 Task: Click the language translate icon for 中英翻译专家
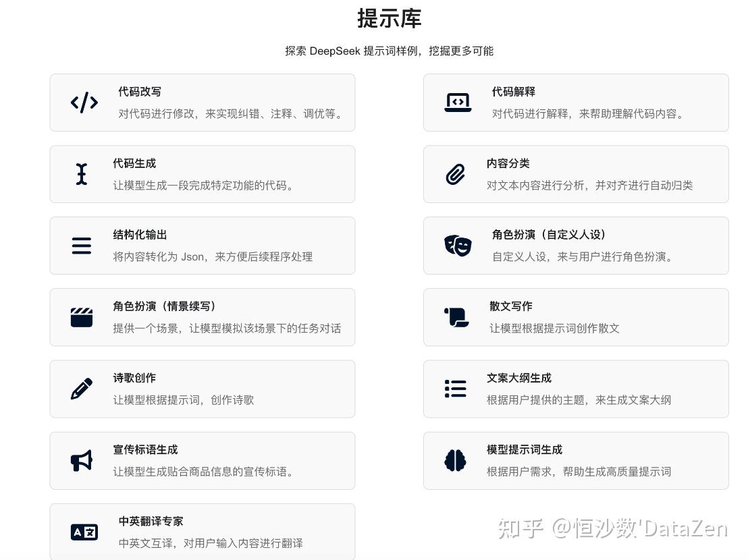point(84,532)
